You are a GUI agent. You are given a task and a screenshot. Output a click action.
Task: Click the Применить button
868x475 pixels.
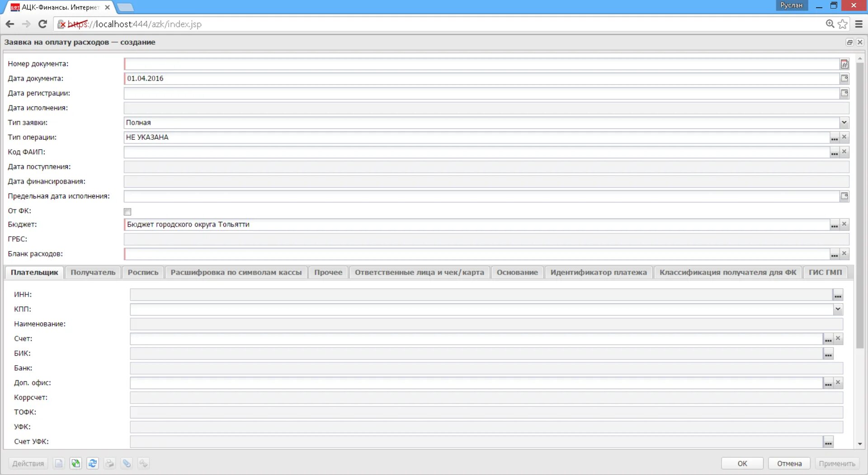pyautogui.click(x=837, y=463)
